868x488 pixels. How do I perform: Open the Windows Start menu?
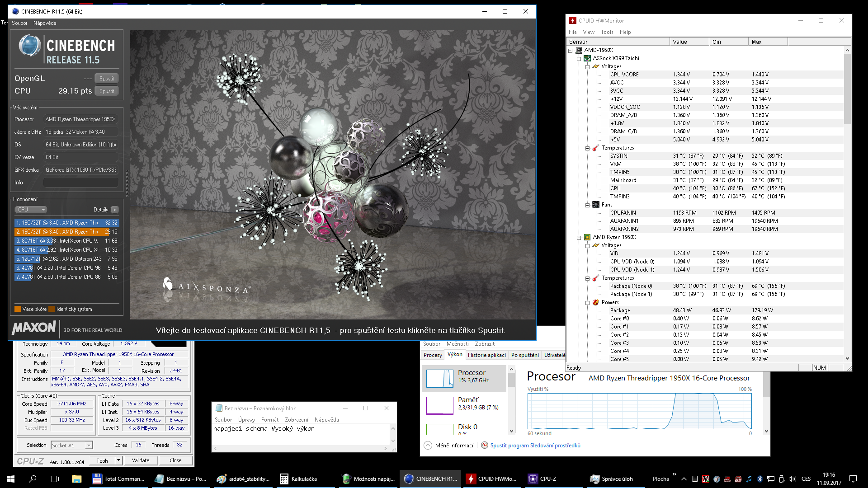(x=11, y=479)
